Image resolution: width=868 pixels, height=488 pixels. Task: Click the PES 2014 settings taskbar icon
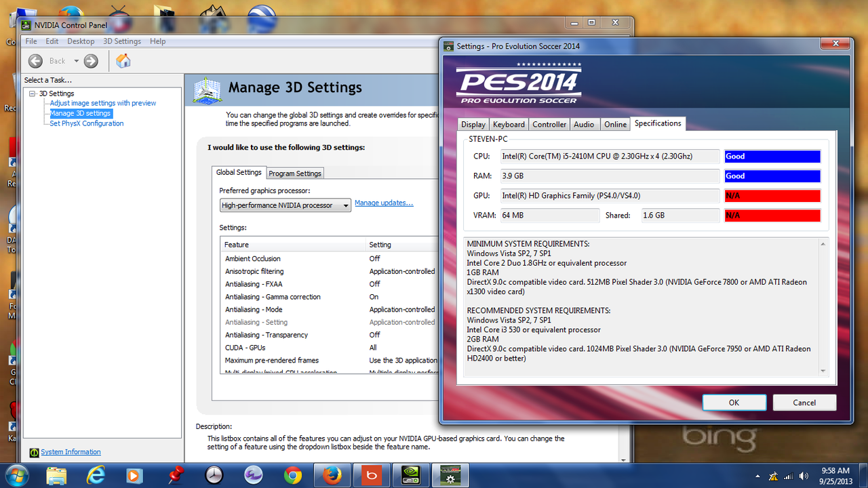coord(451,475)
